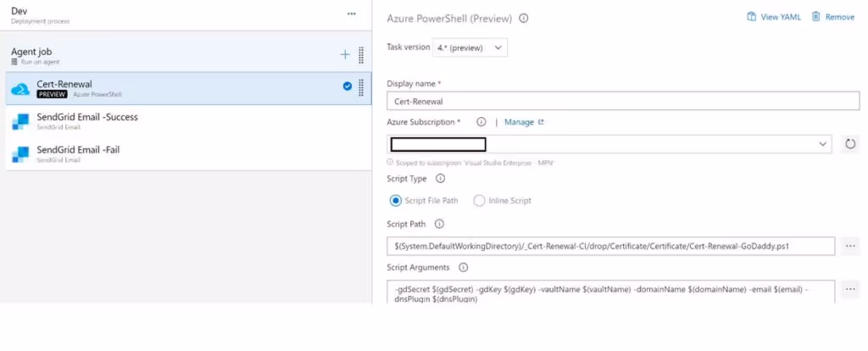Click the Cert-Renewal checkmark icon
This screenshot has height=351, width=868.
coord(347,86)
